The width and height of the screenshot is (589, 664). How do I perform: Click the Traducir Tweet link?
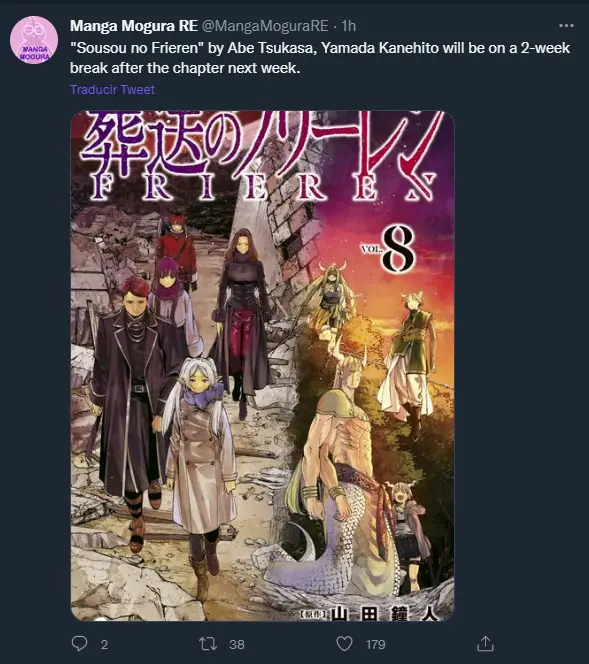click(112, 90)
